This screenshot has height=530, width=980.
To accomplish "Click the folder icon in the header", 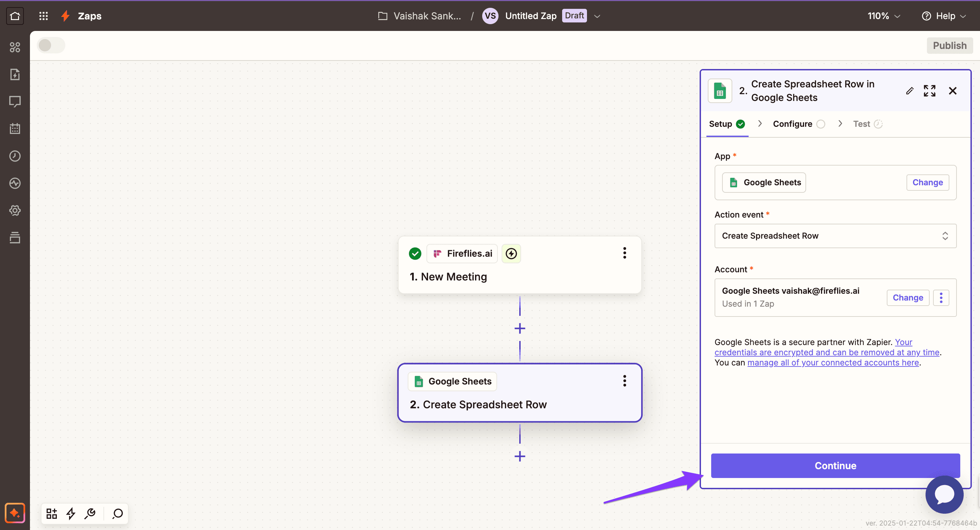I will [382, 16].
